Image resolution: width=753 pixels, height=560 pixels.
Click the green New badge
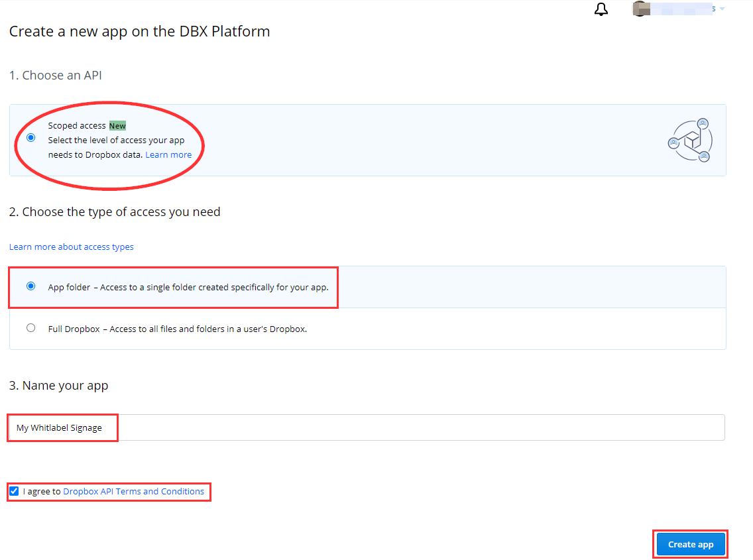coord(117,125)
